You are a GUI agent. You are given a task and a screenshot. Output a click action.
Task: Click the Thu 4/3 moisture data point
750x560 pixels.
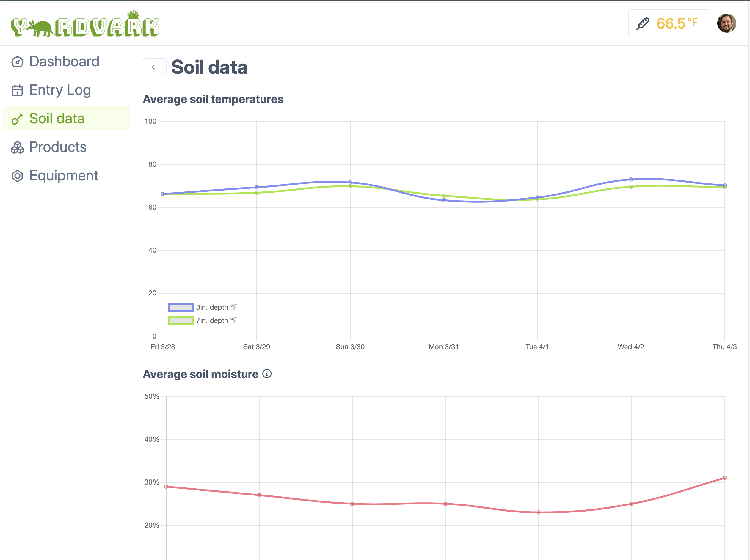coord(724,478)
